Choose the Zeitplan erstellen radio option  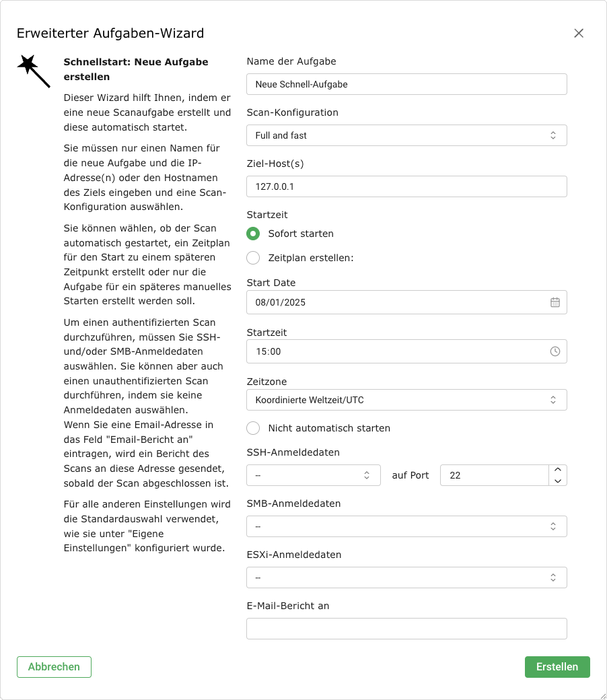point(253,258)
